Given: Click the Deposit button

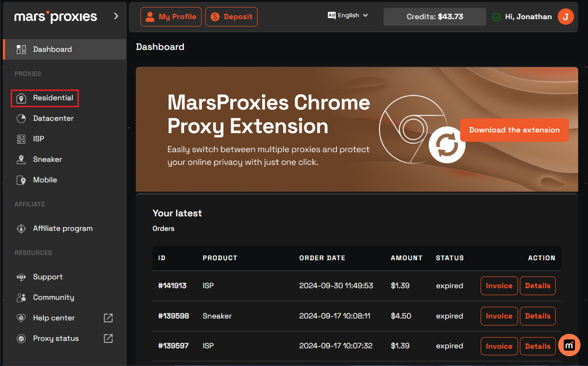Looking at the screenshot, I should tap(231, 17).
